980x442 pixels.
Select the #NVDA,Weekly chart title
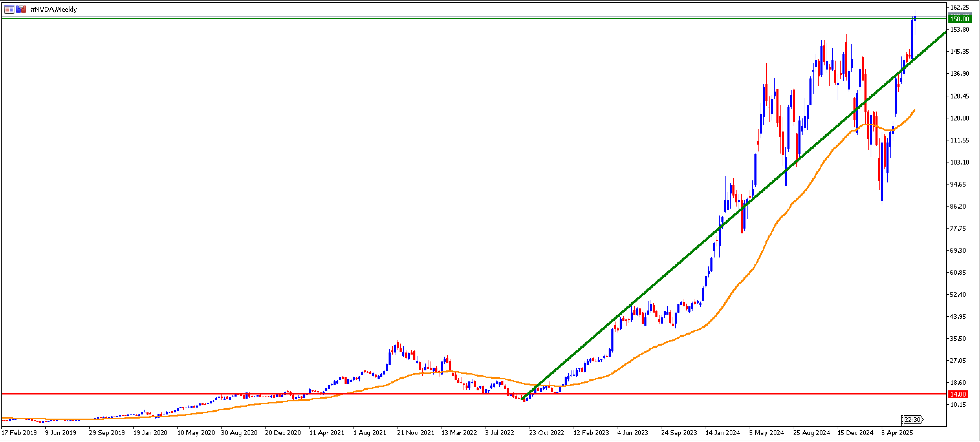[x=54, y=9]
